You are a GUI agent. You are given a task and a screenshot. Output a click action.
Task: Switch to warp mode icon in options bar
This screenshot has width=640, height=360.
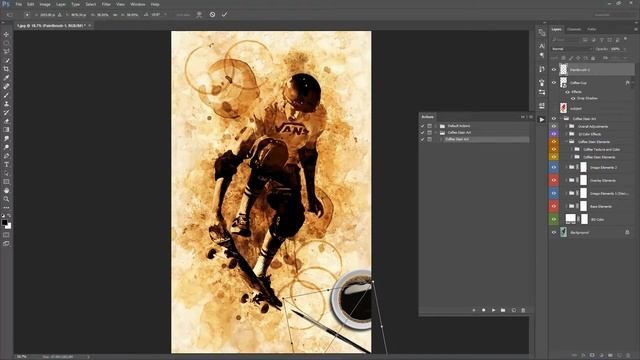[199, 14]
